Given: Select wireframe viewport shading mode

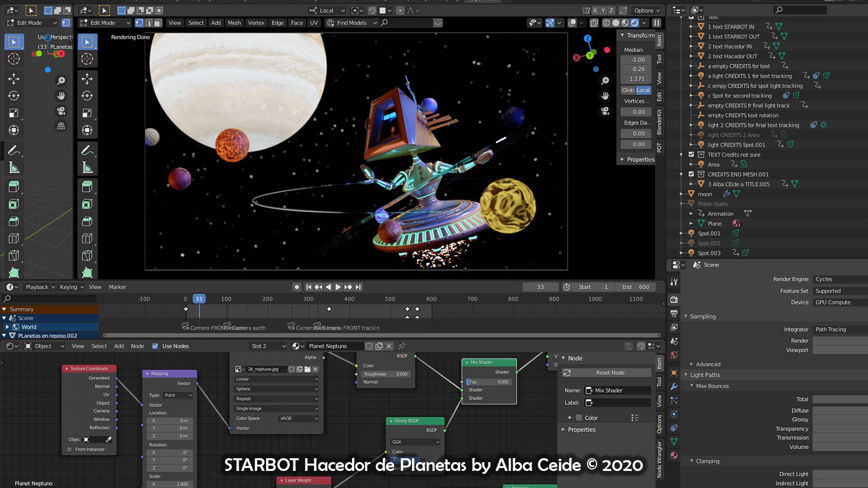Looking at the screenshot, I should (606, 22).
